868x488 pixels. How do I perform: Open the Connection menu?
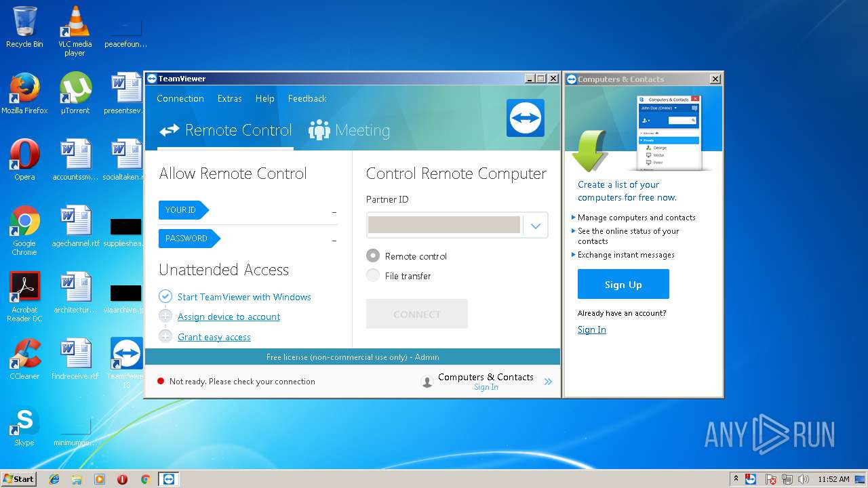pos(180,98)
